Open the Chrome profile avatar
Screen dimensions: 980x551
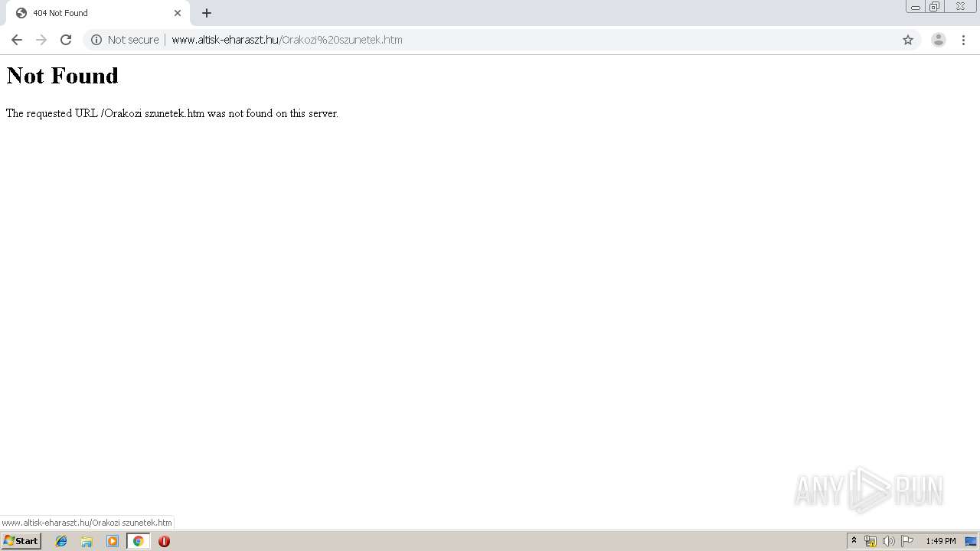coord(939,40)
